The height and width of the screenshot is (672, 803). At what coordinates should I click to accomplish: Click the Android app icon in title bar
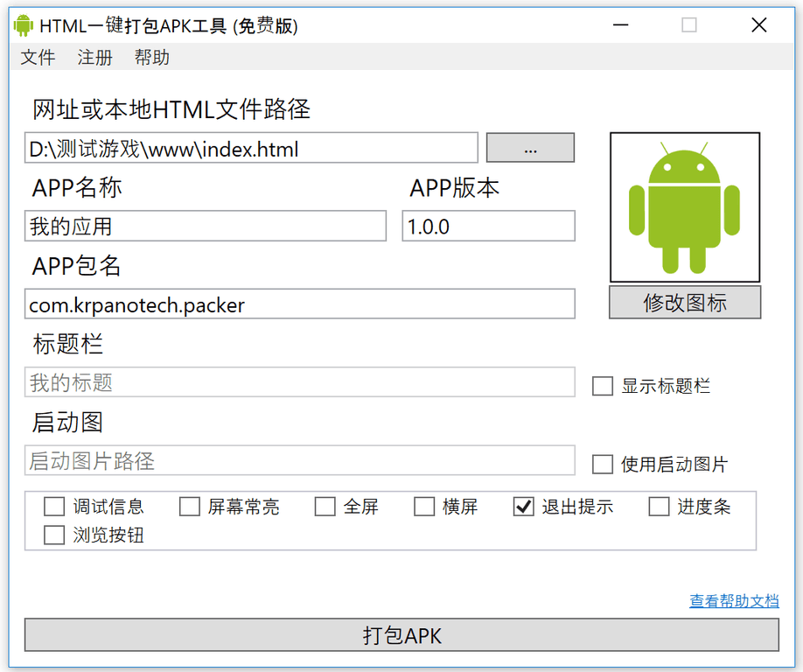point(23,25)
